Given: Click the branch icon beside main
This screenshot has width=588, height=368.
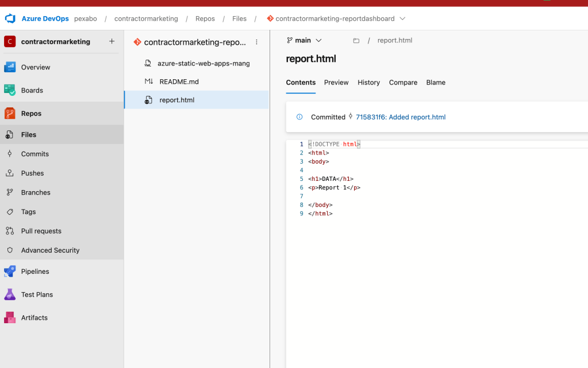Looking at the screenshot, I should click(290, 40).
